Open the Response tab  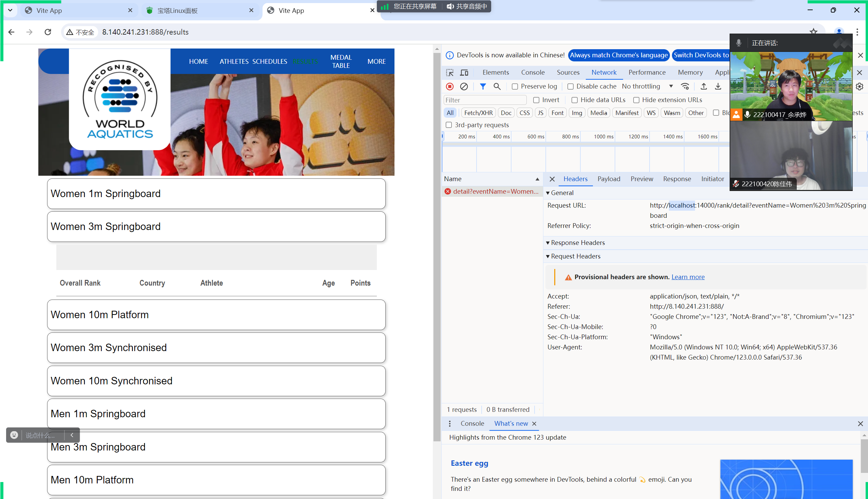pyautogui.click(x=677, y=179)
